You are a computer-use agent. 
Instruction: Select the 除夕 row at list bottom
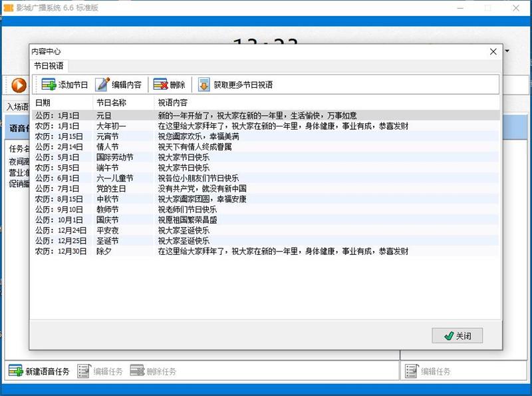coord(104,251)
